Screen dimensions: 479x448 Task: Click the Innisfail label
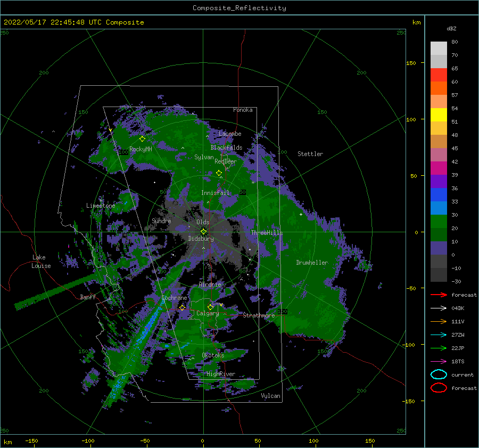[x=215, y=193]
